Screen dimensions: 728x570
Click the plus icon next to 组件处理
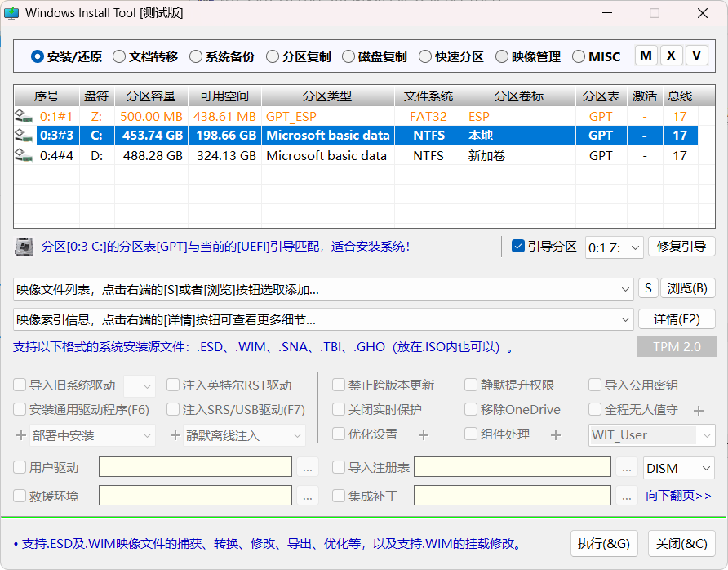tap(555, 435)
